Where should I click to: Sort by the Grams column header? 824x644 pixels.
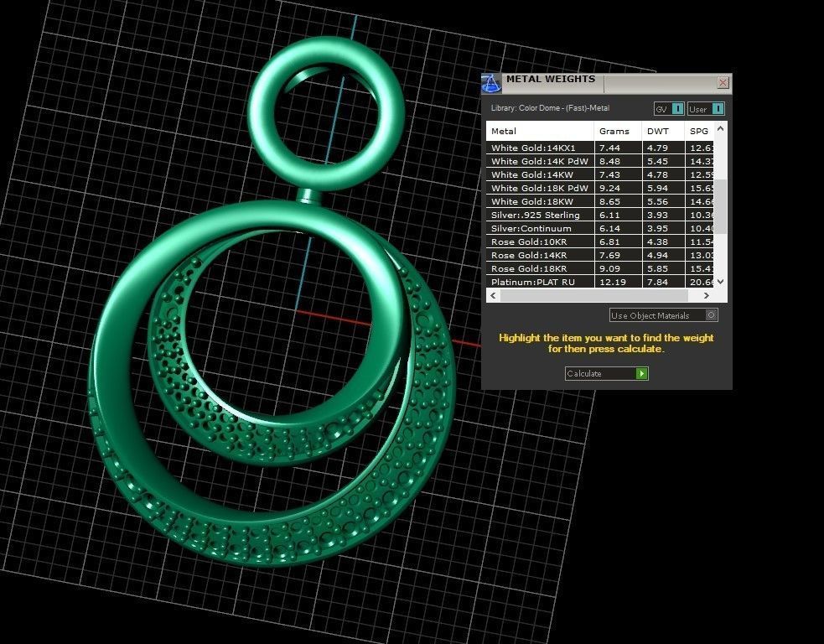pyautogui.click(x=618, y=131)
